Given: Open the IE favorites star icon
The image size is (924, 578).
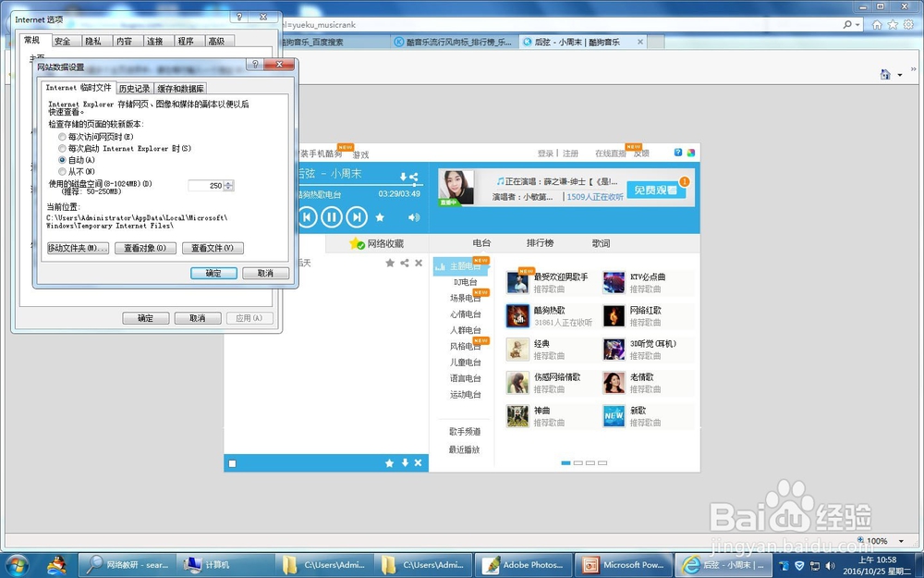Looking at the screenshot, I should tap(894, 24).
